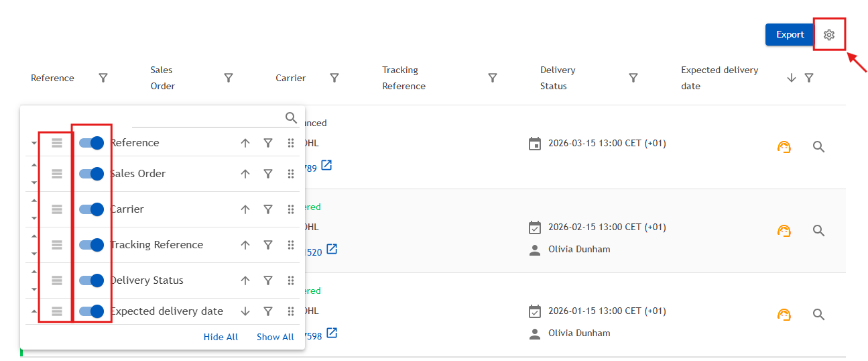868x361 pixels.
Task: Open details magnifier for second delivery row
Action: point(818,230)
